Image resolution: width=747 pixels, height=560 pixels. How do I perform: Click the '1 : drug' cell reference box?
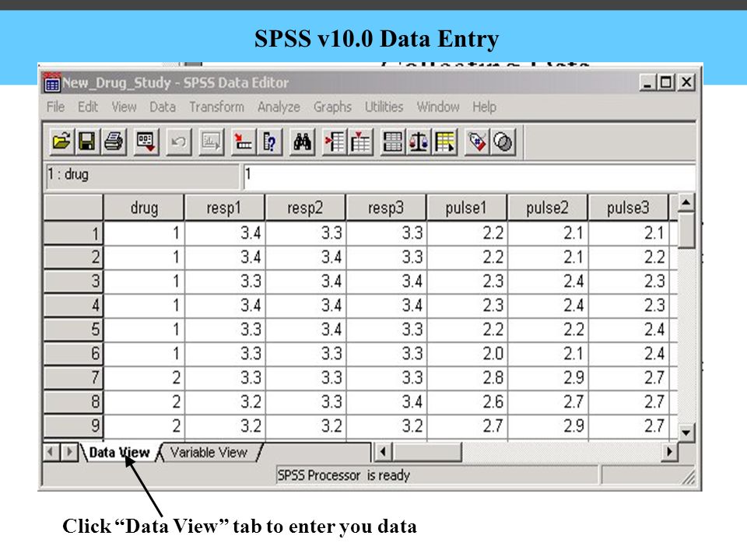pos(142,176)
